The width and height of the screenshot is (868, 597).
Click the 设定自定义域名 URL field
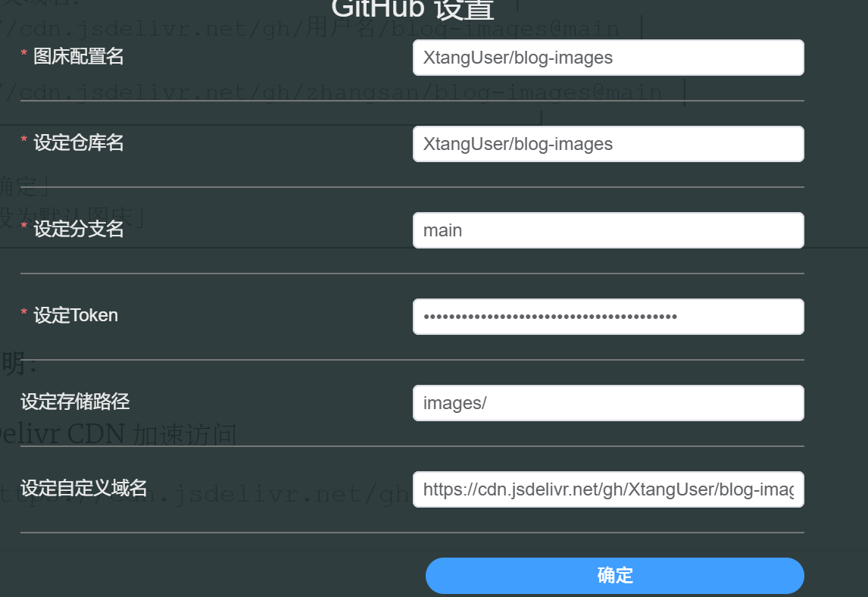tap(608, 489)
